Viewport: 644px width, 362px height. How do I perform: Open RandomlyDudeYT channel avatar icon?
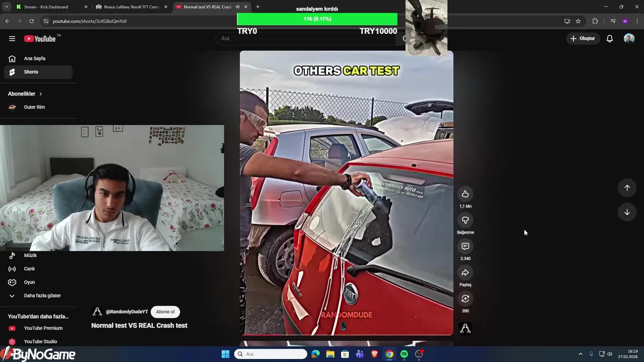[x=97, y=312]
